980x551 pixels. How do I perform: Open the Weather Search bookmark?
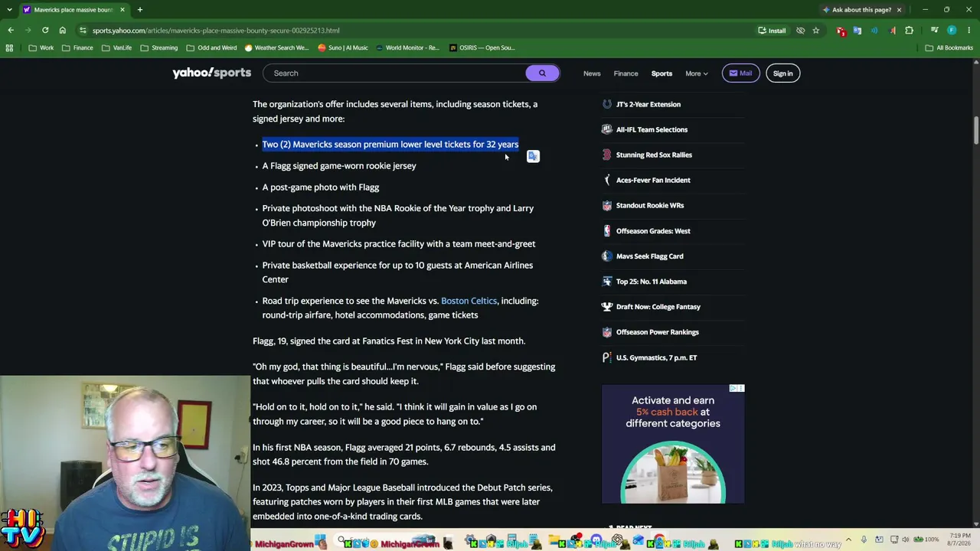coord(276,47)
